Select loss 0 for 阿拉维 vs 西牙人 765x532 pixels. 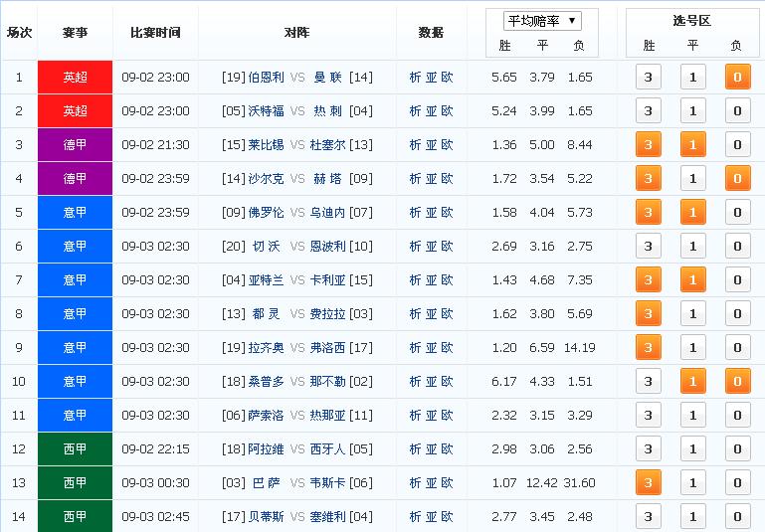(738, 449)
